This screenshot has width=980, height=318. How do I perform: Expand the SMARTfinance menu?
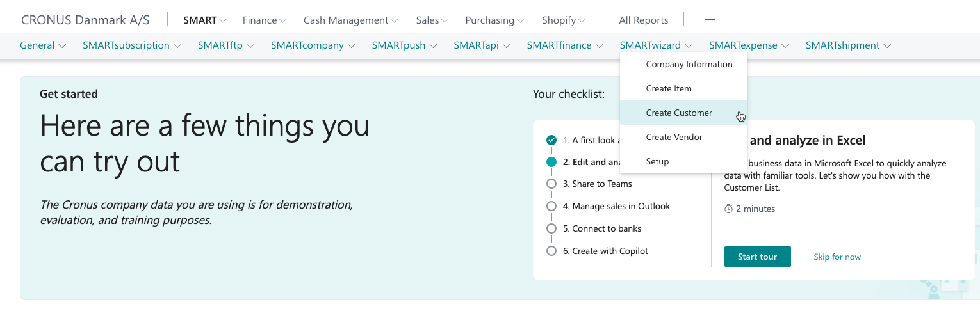point(564,45)
